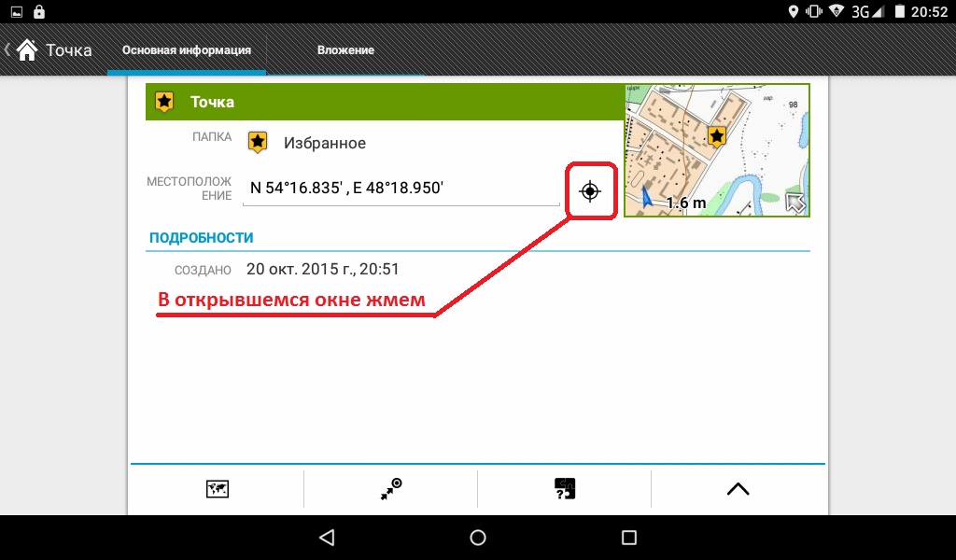Open the Android recent apps square button

[628, 538]
